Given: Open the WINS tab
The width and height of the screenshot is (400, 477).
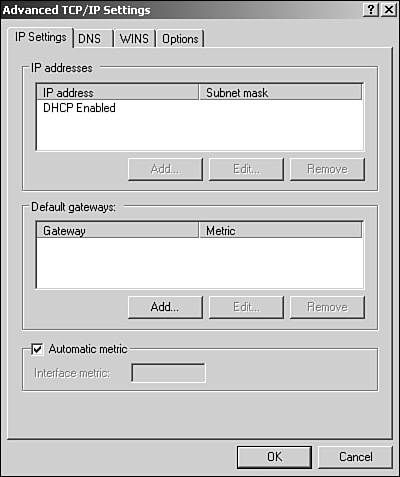Looking at the screenshot, I should click(x=134, y=39).
